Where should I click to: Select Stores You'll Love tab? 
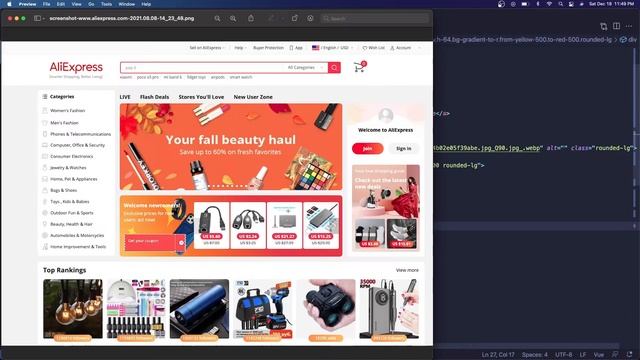pos(201,97)
